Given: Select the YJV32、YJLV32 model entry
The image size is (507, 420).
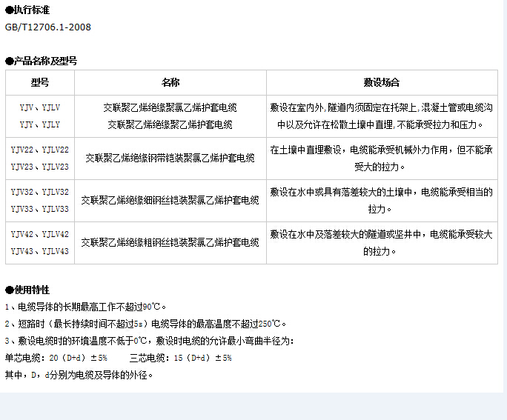Looking at the screenshot, I should [x=40, y=192].
